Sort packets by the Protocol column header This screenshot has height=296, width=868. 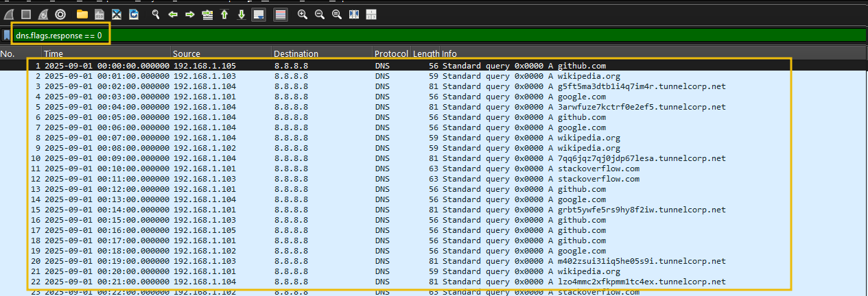[x=390, y=53]
